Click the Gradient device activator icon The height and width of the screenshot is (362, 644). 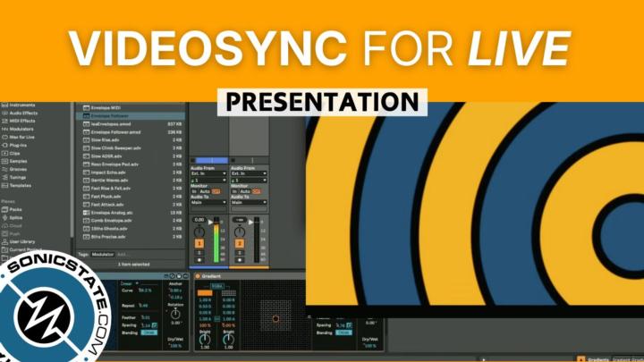click(198, 276)
